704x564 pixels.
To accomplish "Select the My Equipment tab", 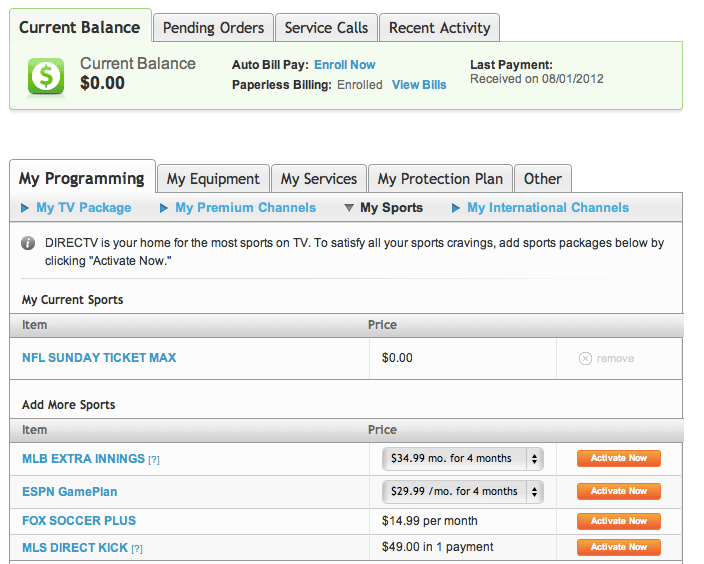I will point(213,179).
